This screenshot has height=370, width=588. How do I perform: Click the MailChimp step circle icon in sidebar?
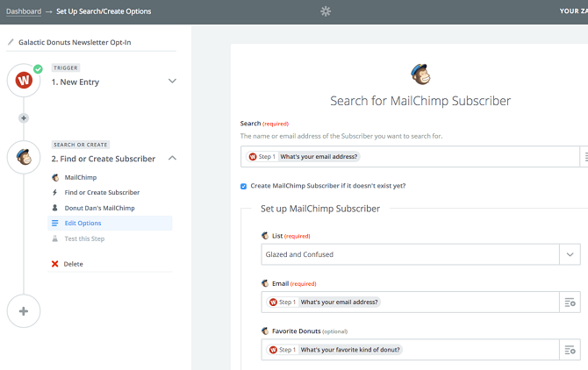click(x=24, y=157)
